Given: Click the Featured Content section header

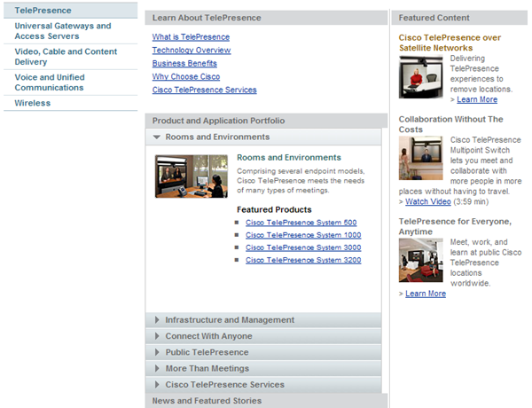Looking at the screenshot, I should pos(459,18).
